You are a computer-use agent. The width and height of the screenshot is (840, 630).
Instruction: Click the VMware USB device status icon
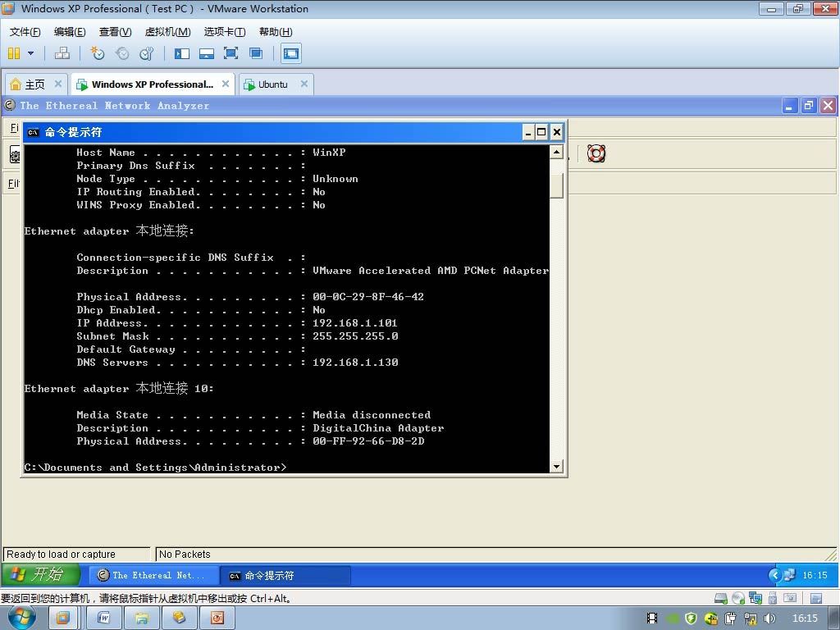pos(773,598)
